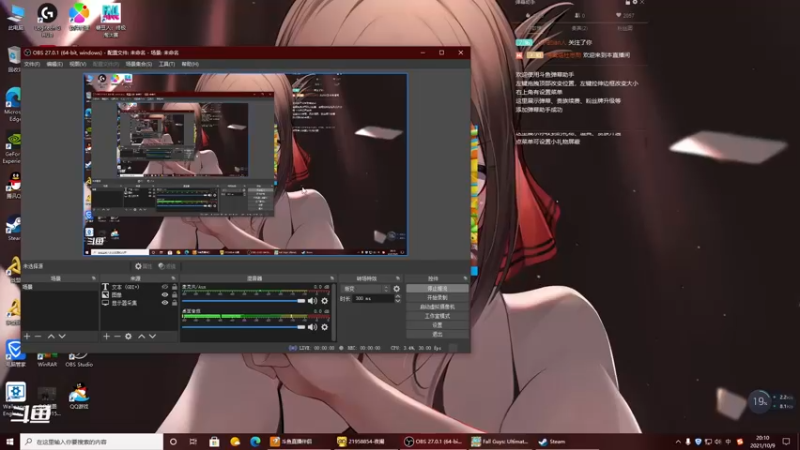Toggle the lock on the Text (GDI+) source
Image resolution: width=800 pixels, height=450 pixels.
click(174, 287)
